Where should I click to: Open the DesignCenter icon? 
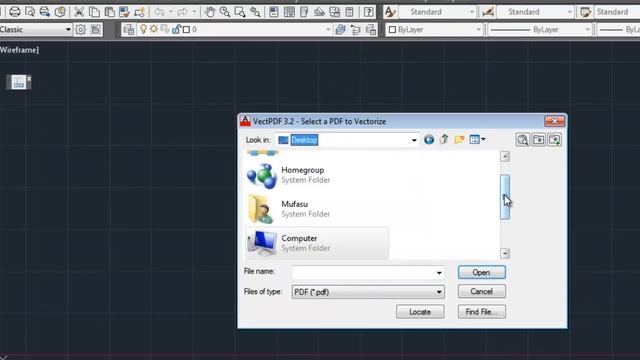tap(289, 12)
